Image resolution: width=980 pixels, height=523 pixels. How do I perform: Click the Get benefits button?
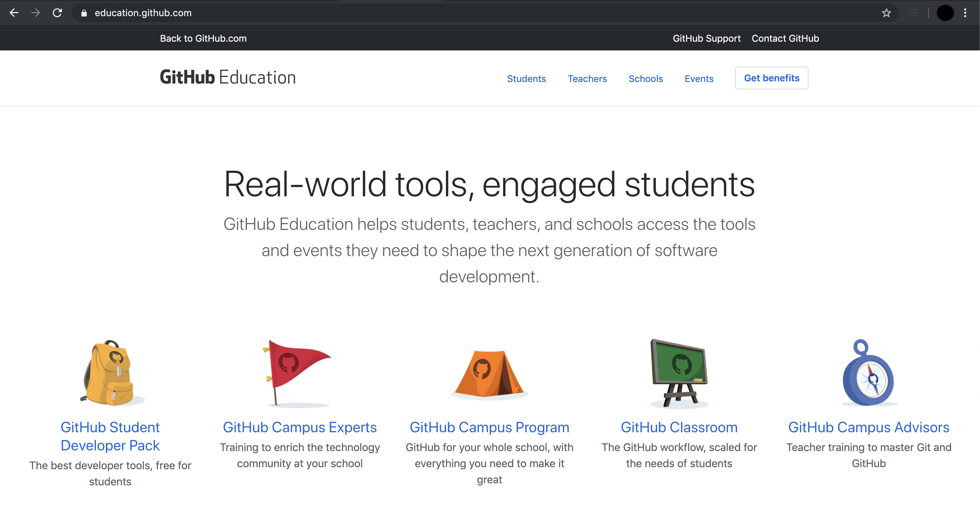point(771,78)
